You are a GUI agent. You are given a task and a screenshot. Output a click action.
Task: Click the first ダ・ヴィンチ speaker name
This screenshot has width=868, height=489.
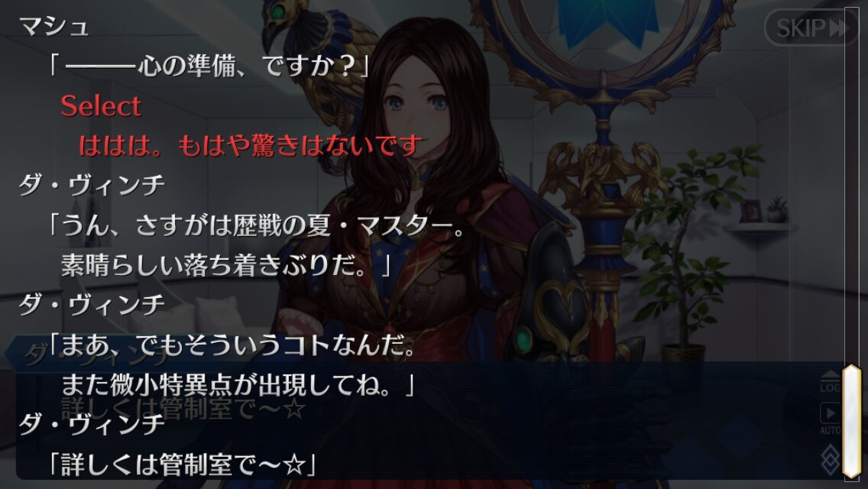pyautogui.click(x=92, y=185)
